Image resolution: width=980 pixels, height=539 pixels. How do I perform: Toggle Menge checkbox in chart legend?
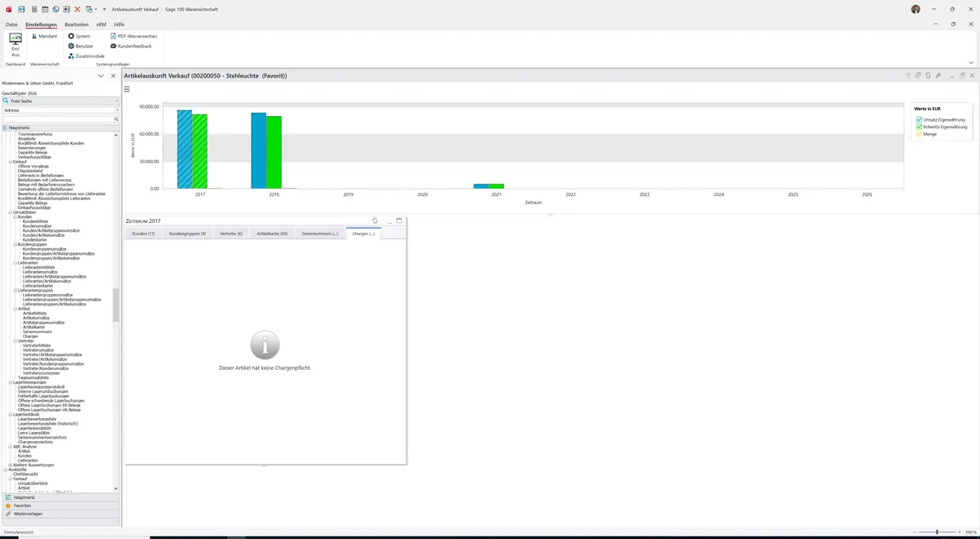tap(920, 134)
